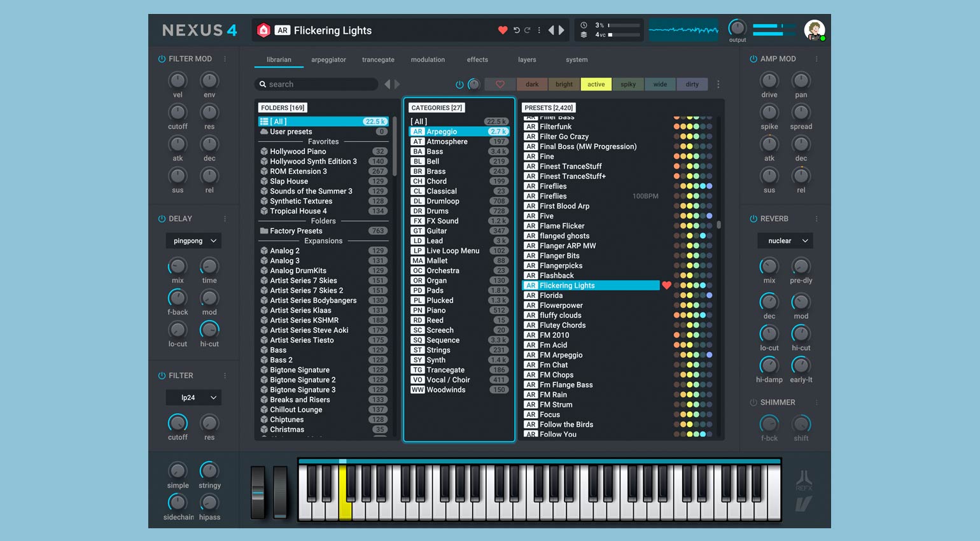Click the waveform oscilloscope display
The width and height of the screenshot is (980, 541).
pyautogui.click(x=683, y=30)
